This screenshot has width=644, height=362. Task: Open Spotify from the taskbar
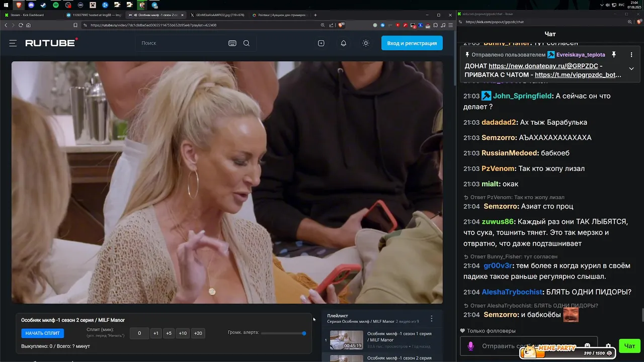[56, 5]
